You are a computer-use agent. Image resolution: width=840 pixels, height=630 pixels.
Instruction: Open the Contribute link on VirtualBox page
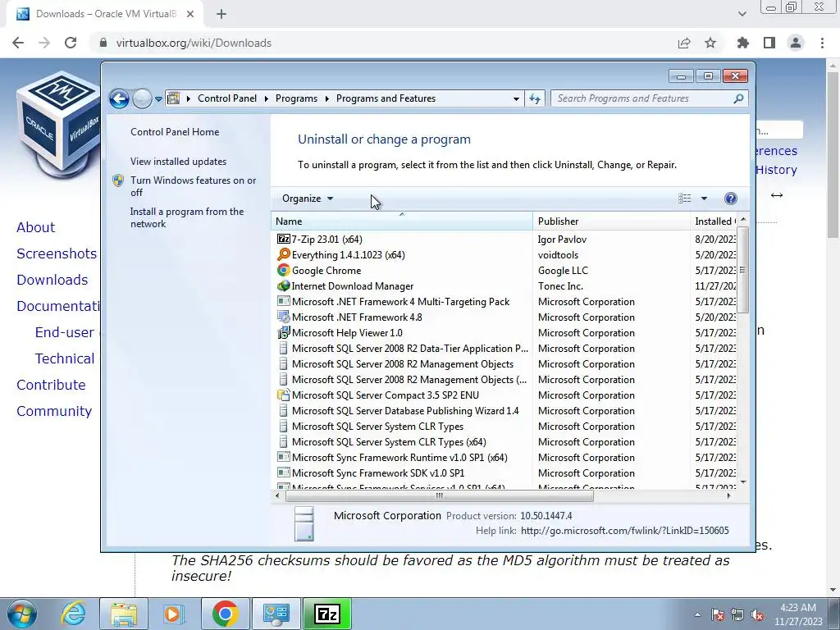51,385
